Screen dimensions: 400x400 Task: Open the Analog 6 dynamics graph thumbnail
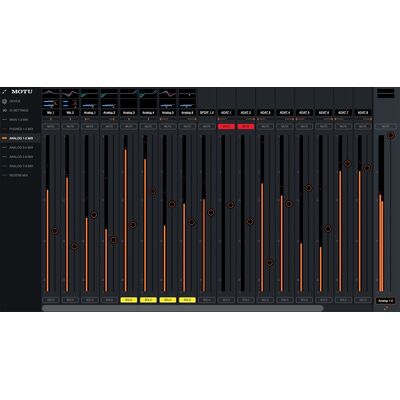tap(187, 103)
